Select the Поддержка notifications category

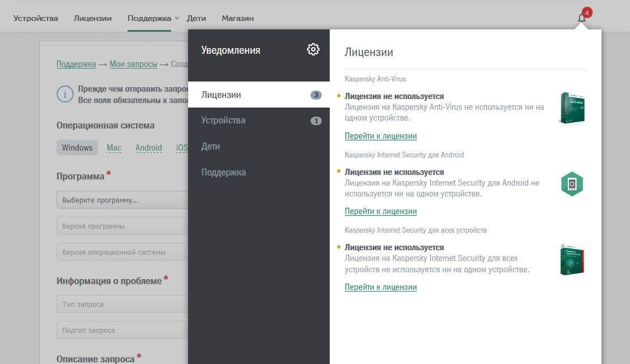259,172
